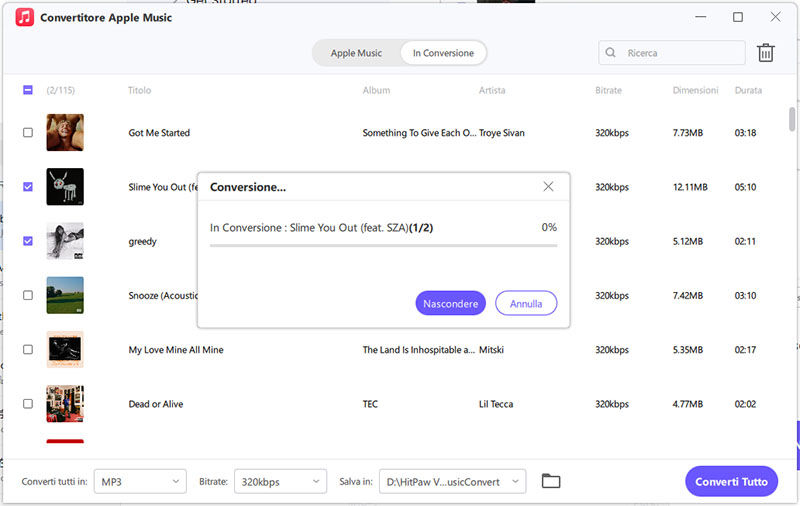Click Got Me Started album thumbnail

[x=65, y=133]
